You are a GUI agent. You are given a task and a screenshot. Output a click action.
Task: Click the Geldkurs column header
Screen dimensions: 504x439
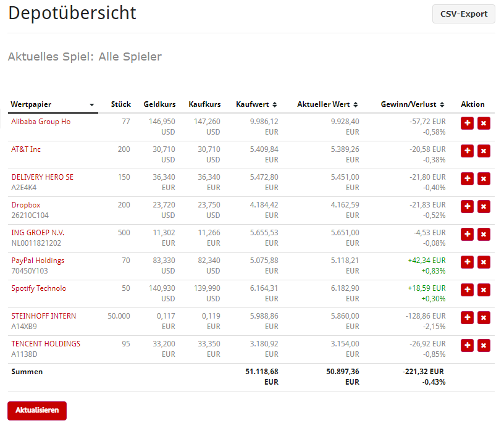[x=159, y=104]
